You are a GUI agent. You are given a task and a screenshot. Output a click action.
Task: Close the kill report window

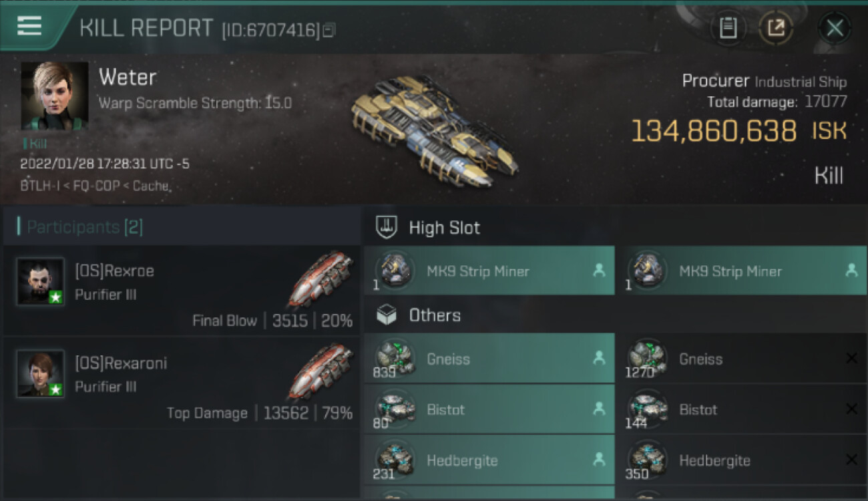(x=835, y=28)
